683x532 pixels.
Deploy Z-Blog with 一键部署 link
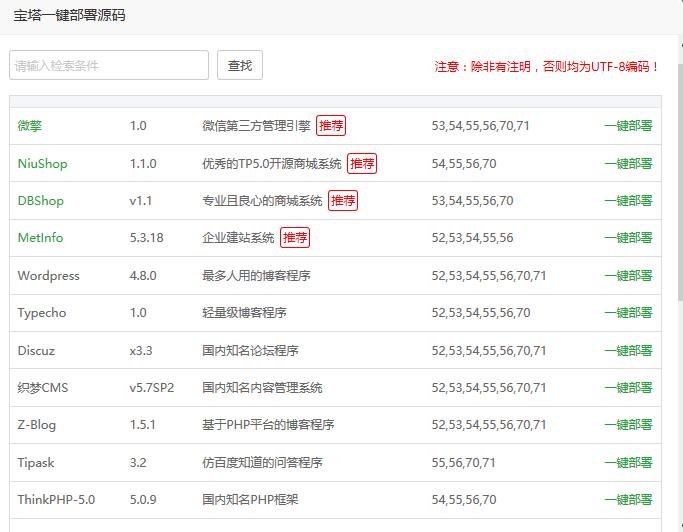pos(628,425)
